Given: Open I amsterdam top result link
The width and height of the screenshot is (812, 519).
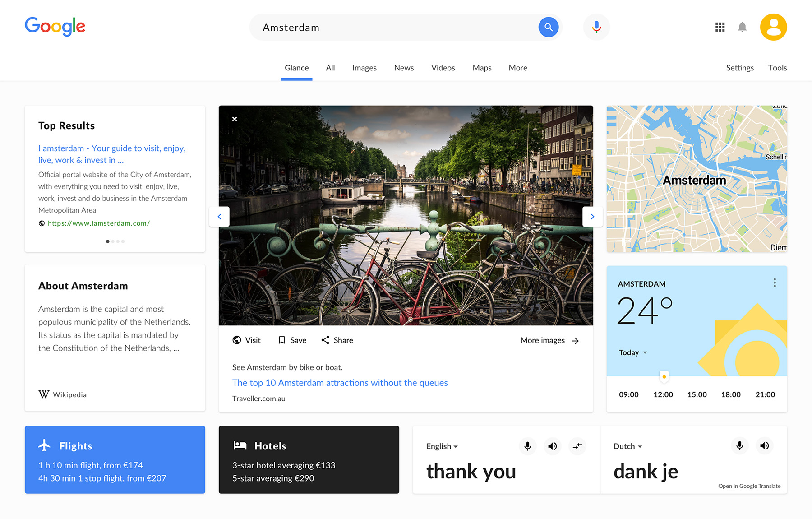Looking at the screenshot, I should point(112,154).
